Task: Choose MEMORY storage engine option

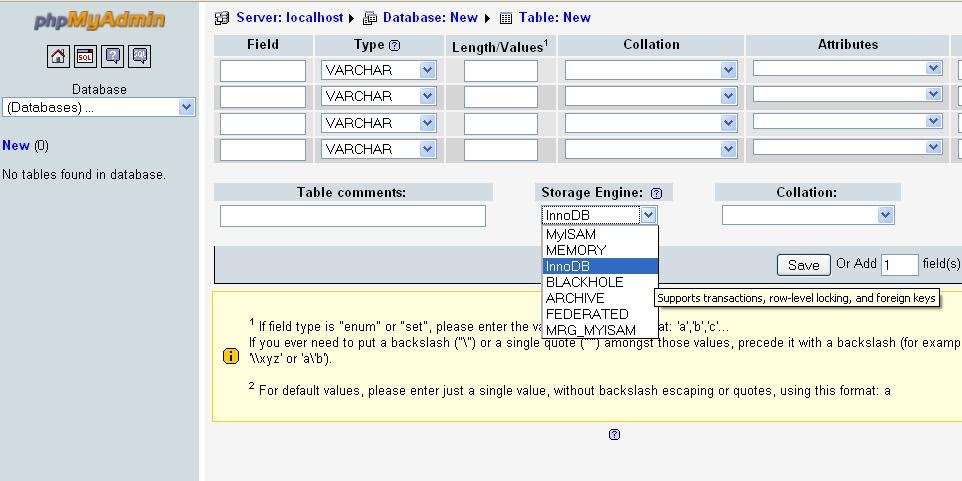Action: 600,250
